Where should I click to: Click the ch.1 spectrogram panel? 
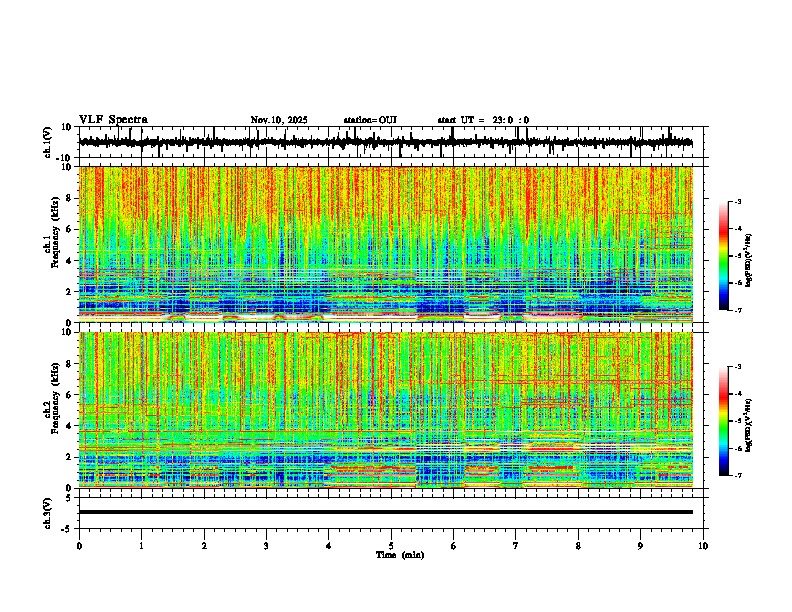tap(393, 244)
